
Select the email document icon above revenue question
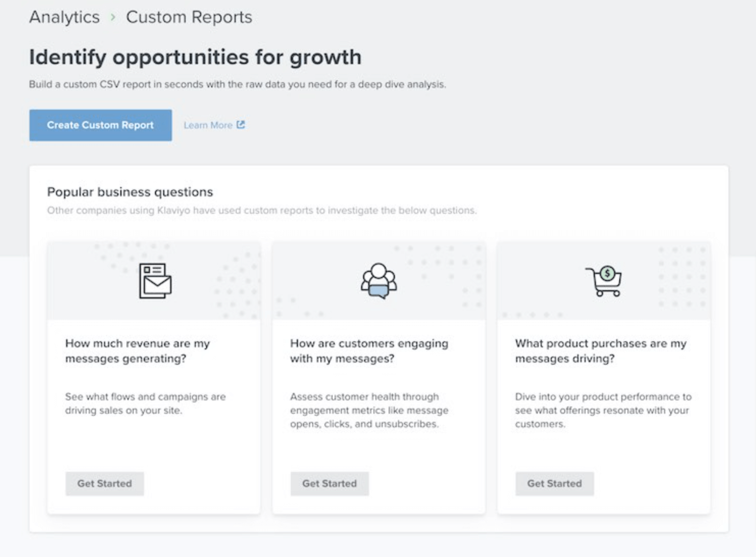pos(155,281)
